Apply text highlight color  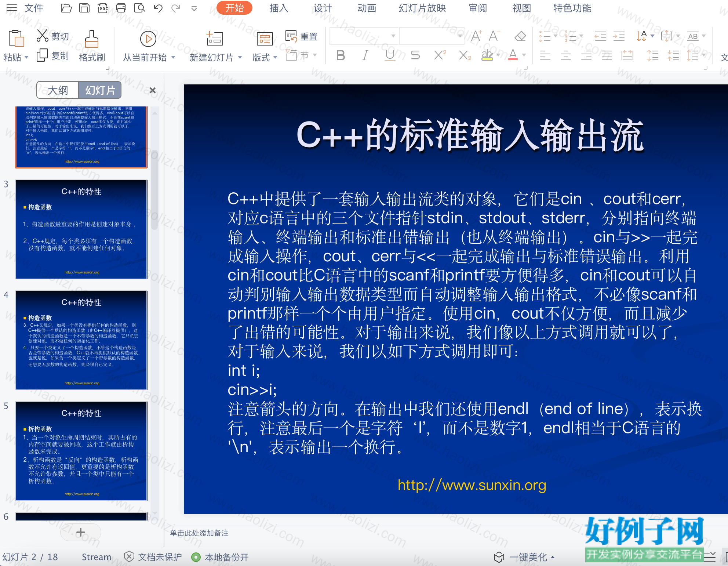pos(487,55)
